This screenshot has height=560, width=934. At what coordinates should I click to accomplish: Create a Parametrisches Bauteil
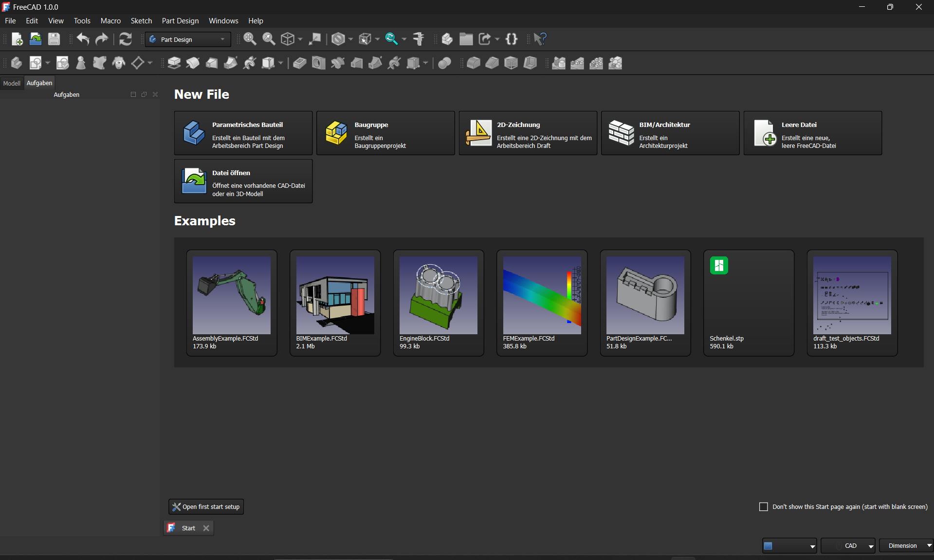coord(243,133)
